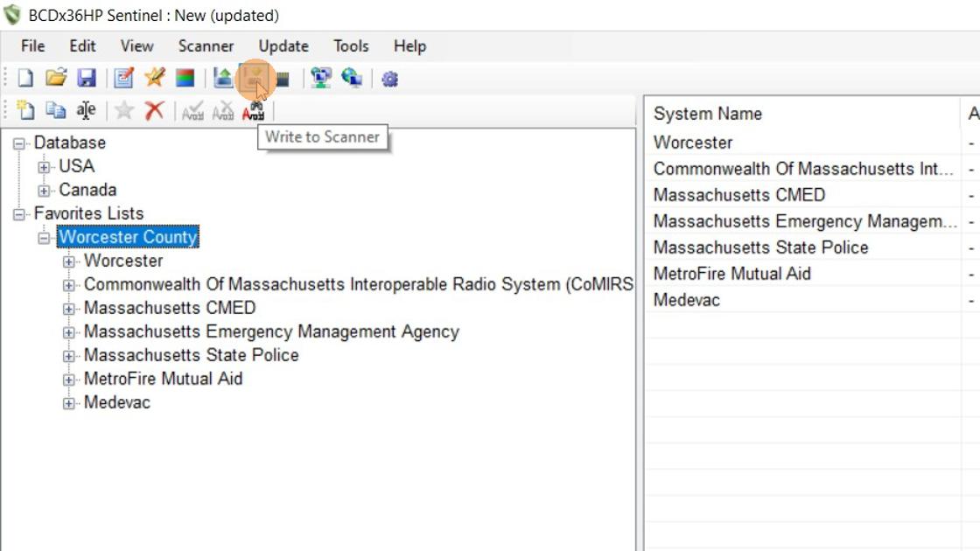The image size is (980, 551).
Task: Collapse the Favorites Lists node
Action: [18, 214]
